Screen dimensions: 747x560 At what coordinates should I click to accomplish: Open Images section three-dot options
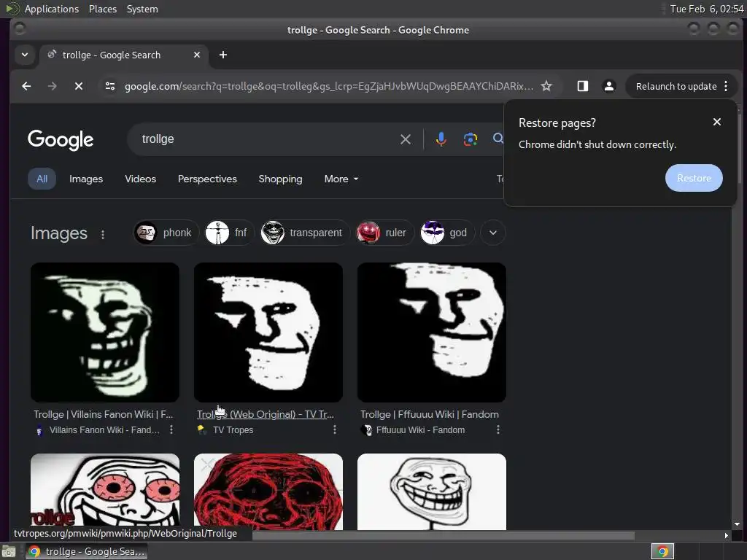(x=102, y=234)
